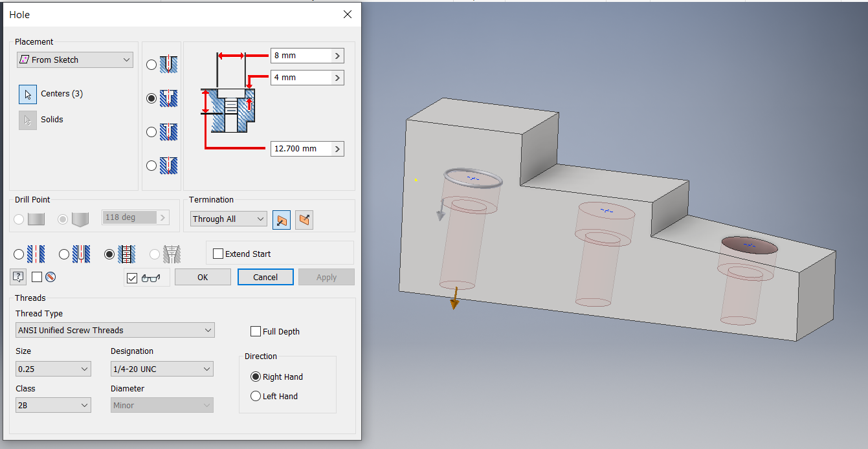The image size is (868, 449).
Task: Toggle the preview checkbox next to glasses
Action: 133,278
